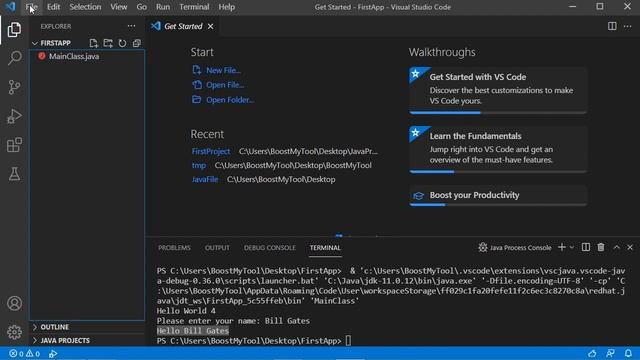The width and height of the screenshot is (640, 360).
Task: Refresh the FIRSTAPP explorer
Action: point(122,43)
